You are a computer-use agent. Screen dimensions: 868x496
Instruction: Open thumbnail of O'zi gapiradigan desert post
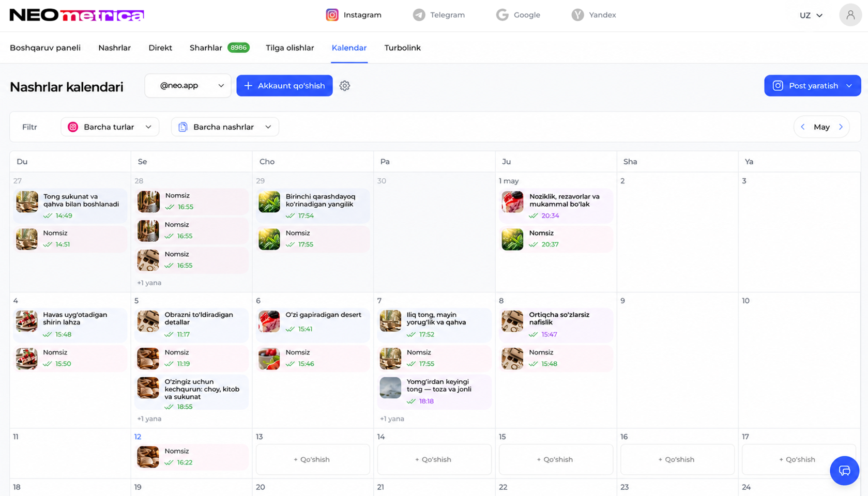(269, 321)
